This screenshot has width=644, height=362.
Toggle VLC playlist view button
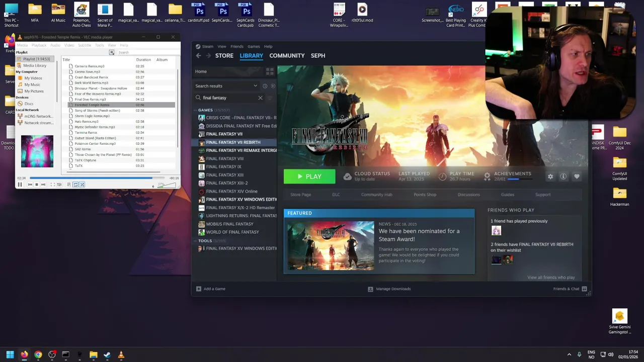69,185
